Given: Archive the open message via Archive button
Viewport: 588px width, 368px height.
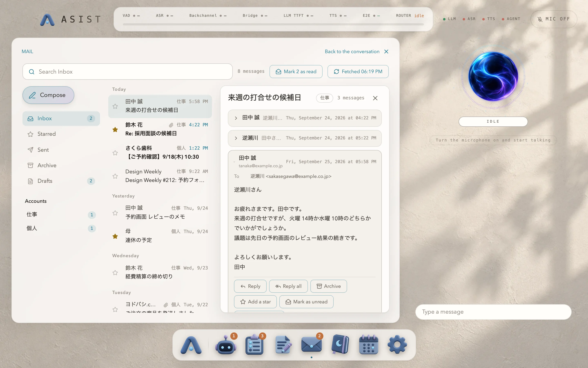Looking at the screenshot, I should [329, 286].
